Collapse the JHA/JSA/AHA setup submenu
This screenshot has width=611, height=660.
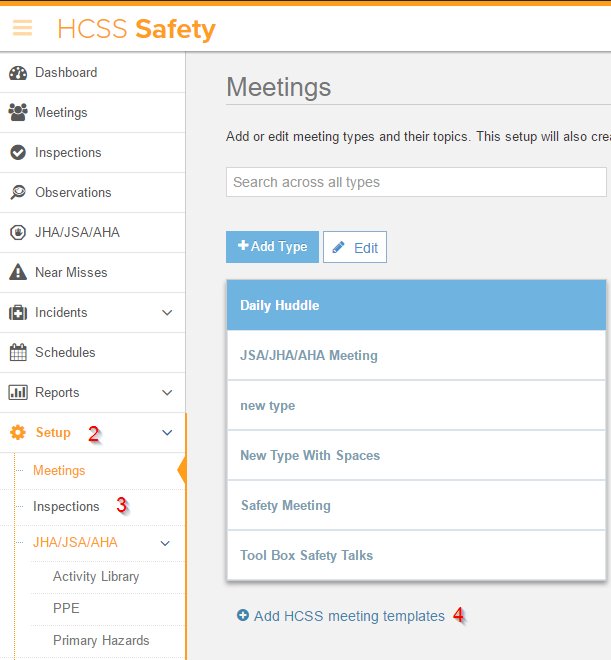tap(166, 543)
